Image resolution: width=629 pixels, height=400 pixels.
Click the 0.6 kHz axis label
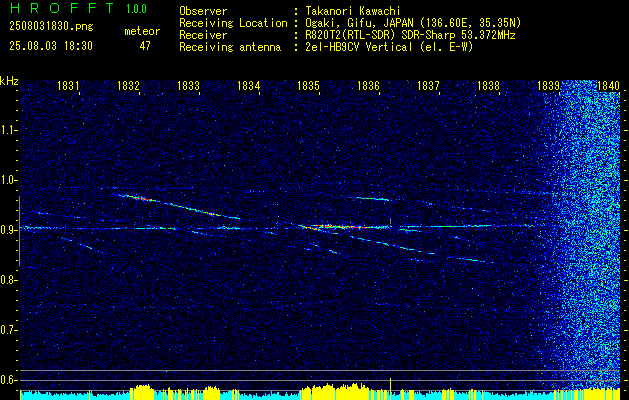point(8,380)
